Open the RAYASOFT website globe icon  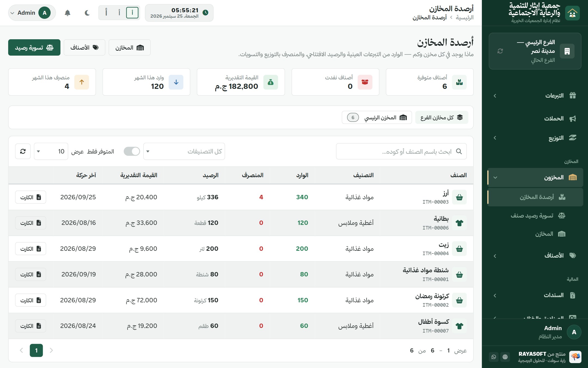tap(505, 357)
